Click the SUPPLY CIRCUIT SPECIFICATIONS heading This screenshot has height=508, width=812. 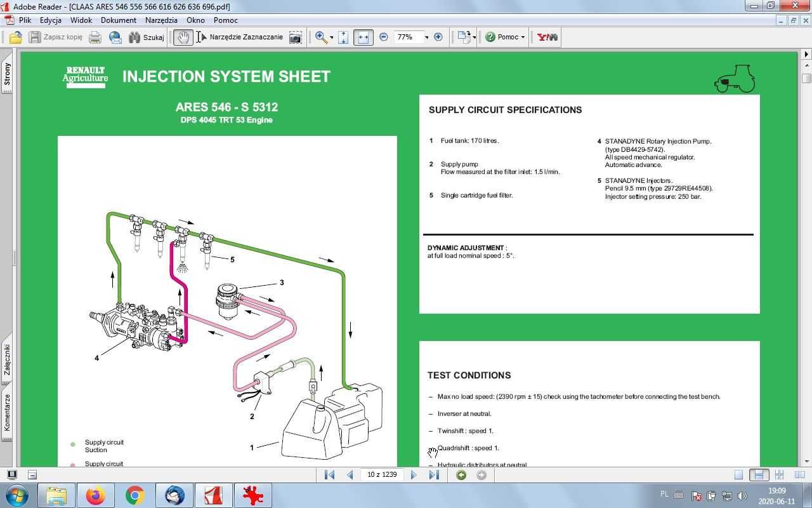coord(505,110)
